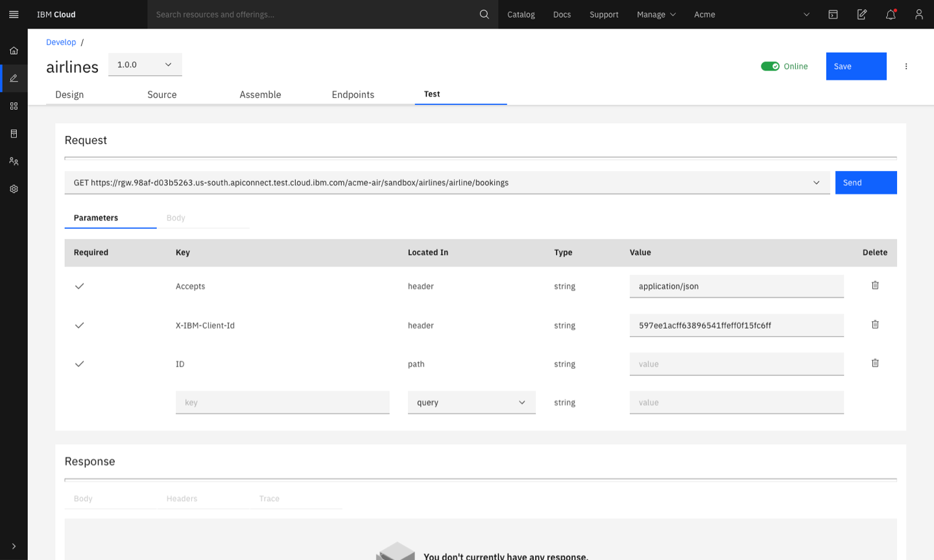Open notifications bell
This screenshot has height=560, width=934.
click(x=891, y=14)
